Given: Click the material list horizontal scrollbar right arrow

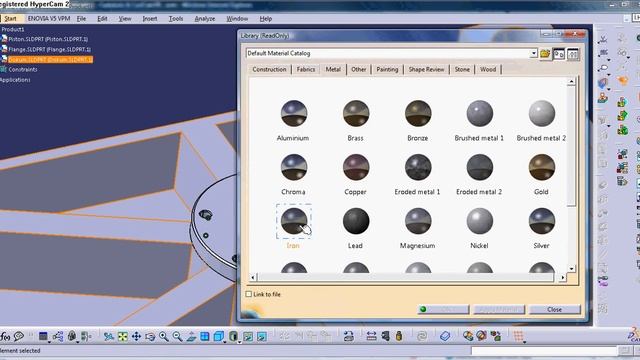Looking at the screenshot, I should click(563, 278).
